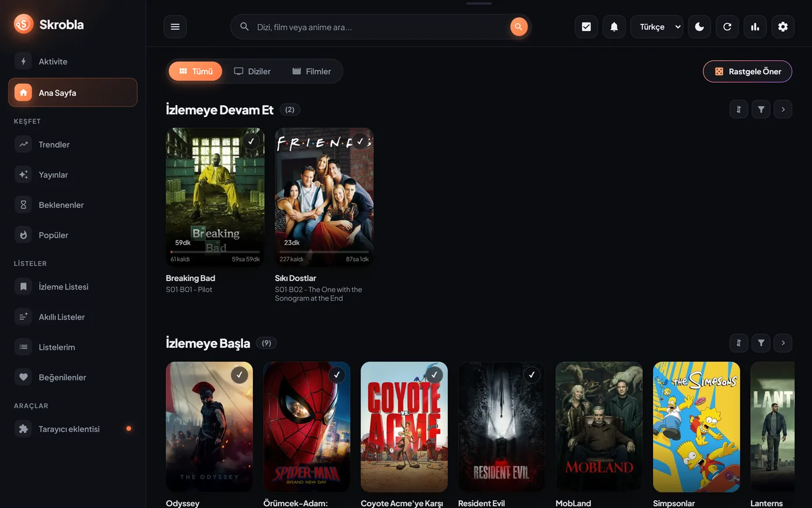Switch to the Diziler tab

tap(252, 71)
